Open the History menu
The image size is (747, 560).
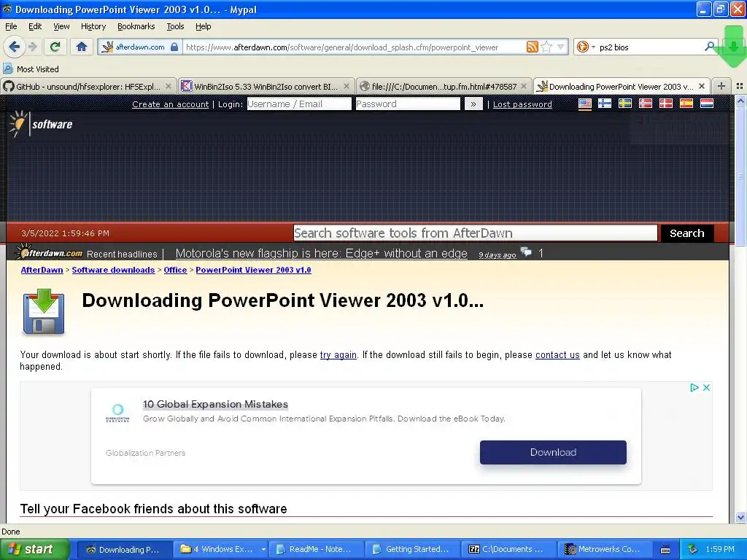(93, 26)
